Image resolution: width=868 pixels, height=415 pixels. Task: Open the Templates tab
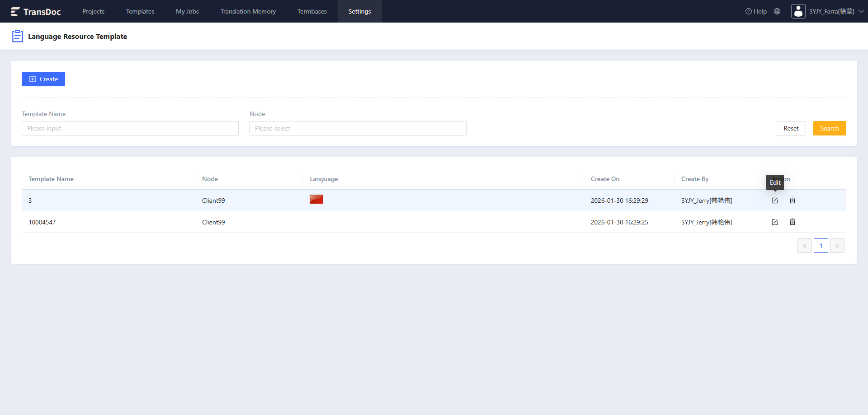(140, 11)
